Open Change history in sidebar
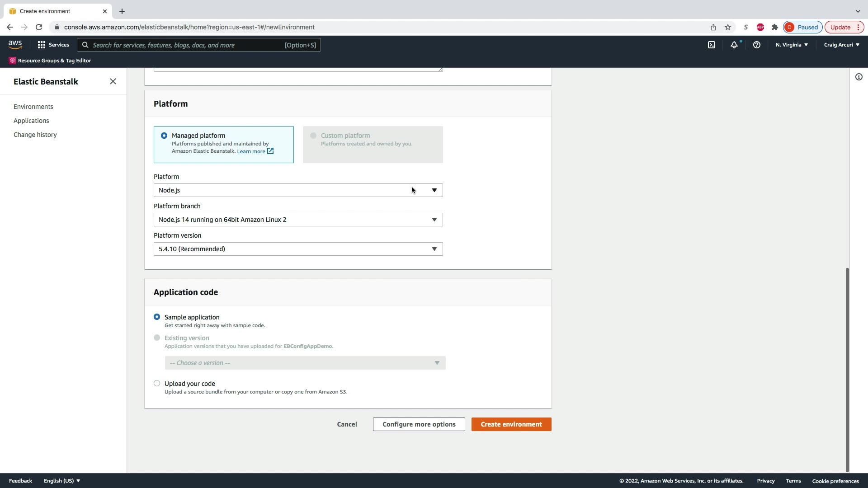Viewport: 868px width, 488px height. 35,135
